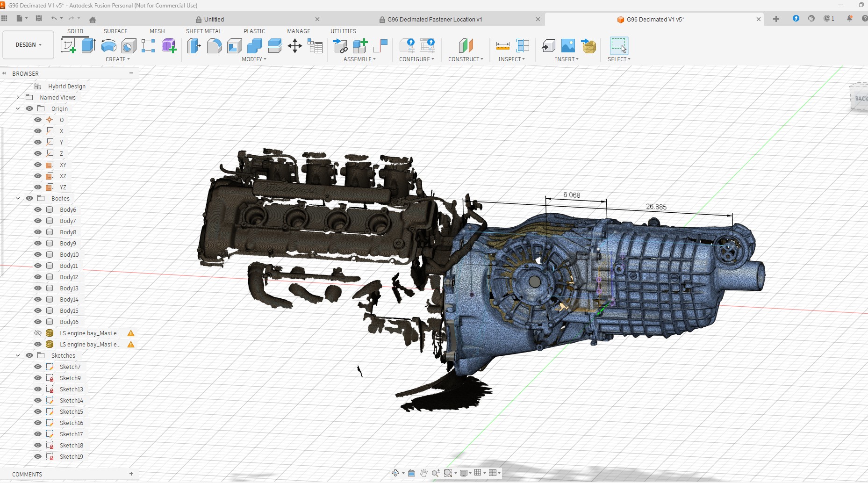Select the Revolve tool icon

point(108,46)
